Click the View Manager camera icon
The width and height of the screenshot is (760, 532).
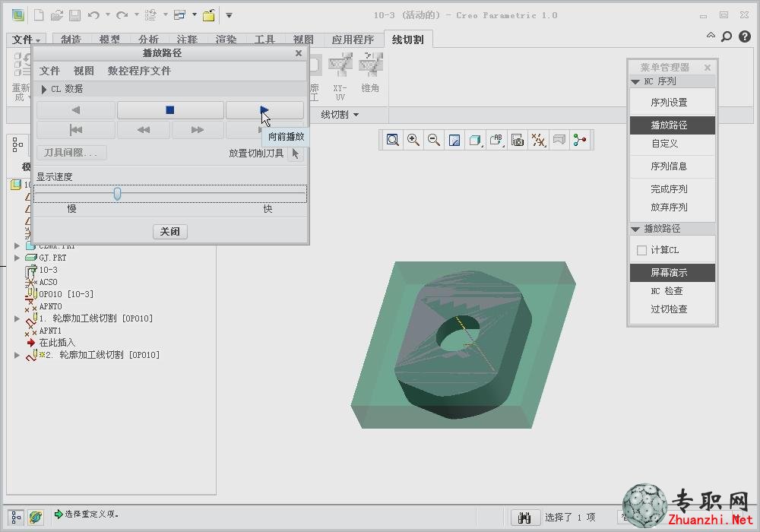tap(518, 141)
